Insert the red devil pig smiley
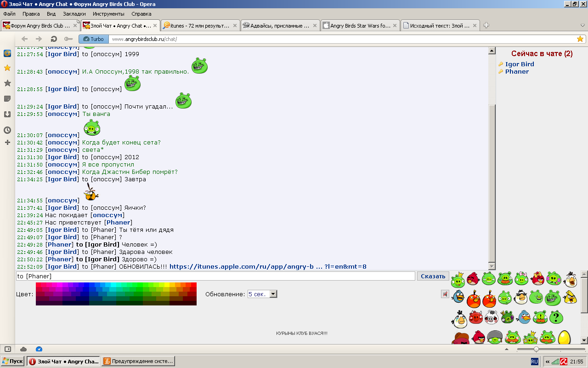The width and height of the screenshot is (588, 368). [476, 317]
